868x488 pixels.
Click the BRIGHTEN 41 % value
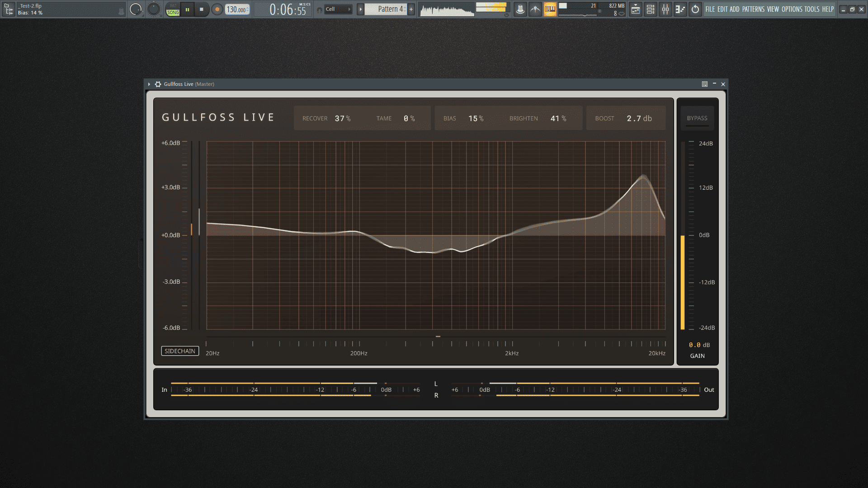(558, 118)
